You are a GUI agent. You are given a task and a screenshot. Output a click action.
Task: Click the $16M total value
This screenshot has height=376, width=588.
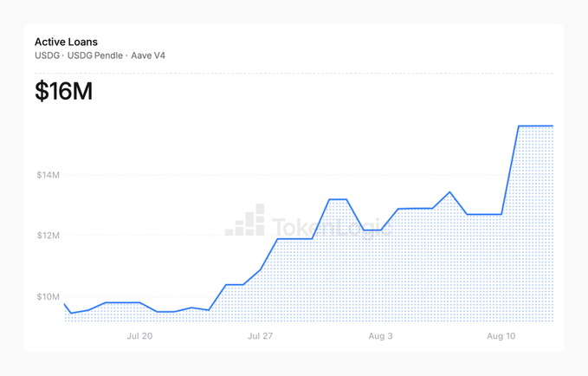(x=64, y=91)
